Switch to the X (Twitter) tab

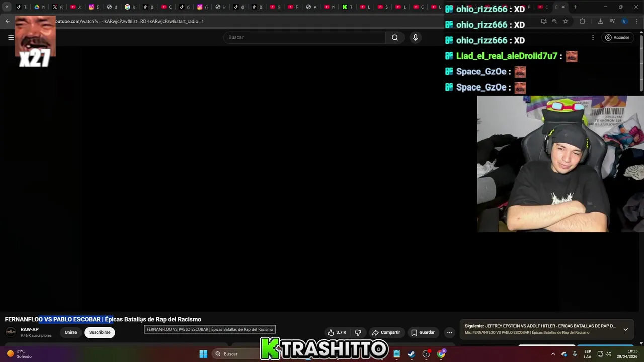57,7
